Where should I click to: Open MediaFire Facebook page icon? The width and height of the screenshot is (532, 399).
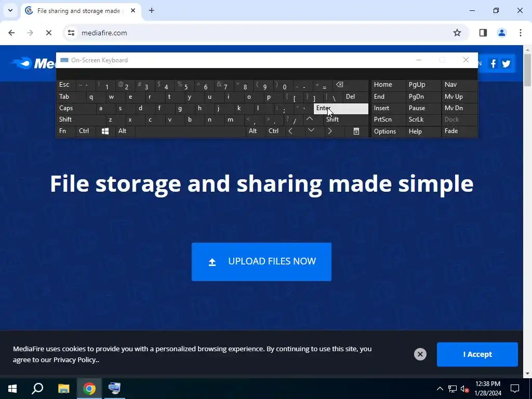point(494,63)
